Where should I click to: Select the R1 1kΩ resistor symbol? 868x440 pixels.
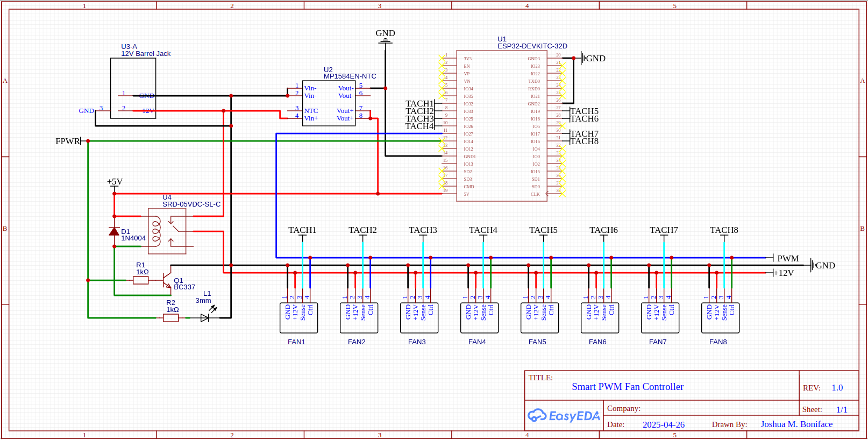(140, 280)
